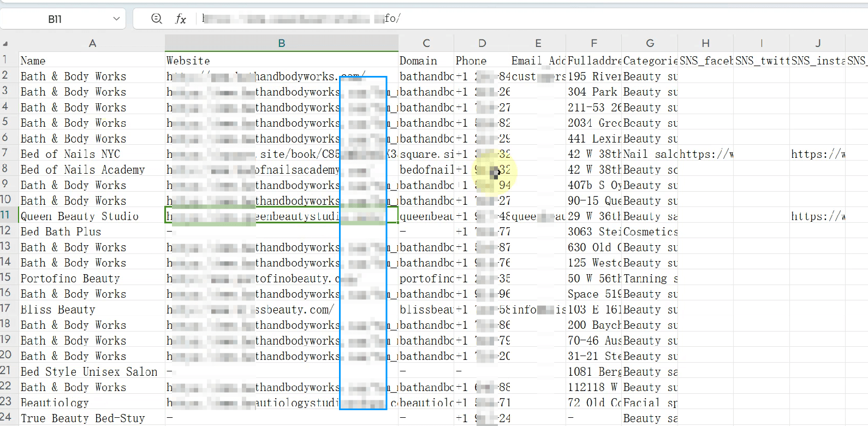Click the zoom magnifier icon in formula bar
The width and height of the screenshot is (868, 426).
(157, 19)
